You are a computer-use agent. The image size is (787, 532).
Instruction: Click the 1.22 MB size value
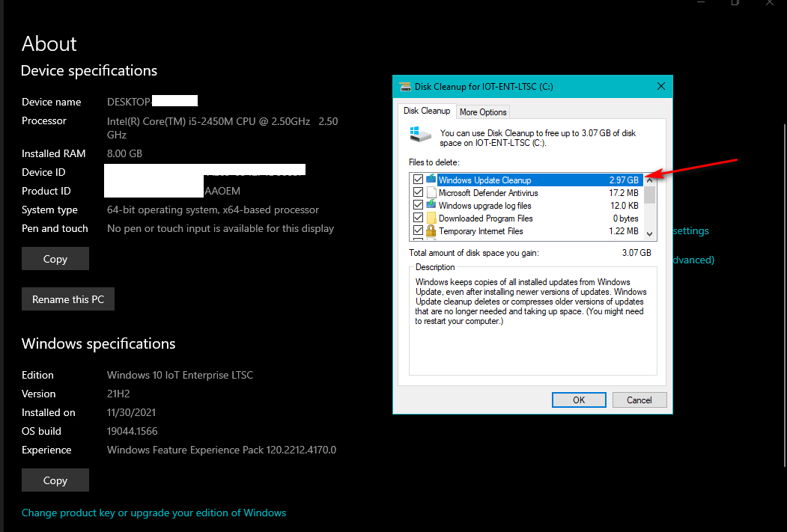(x=624, y=231)
